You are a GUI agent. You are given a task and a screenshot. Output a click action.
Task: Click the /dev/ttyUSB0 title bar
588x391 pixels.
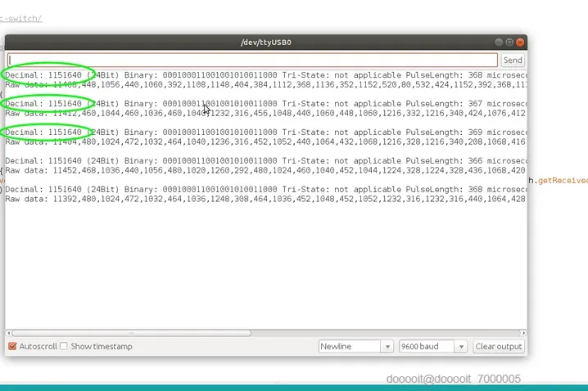pyautogui.click(x=266, y=43)
